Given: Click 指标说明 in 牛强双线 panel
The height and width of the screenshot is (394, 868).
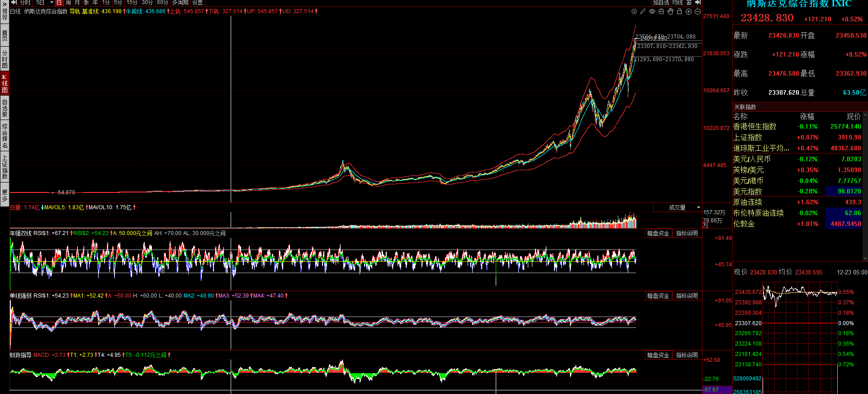Looking at the screenshot, I should [x=687, y=233].
